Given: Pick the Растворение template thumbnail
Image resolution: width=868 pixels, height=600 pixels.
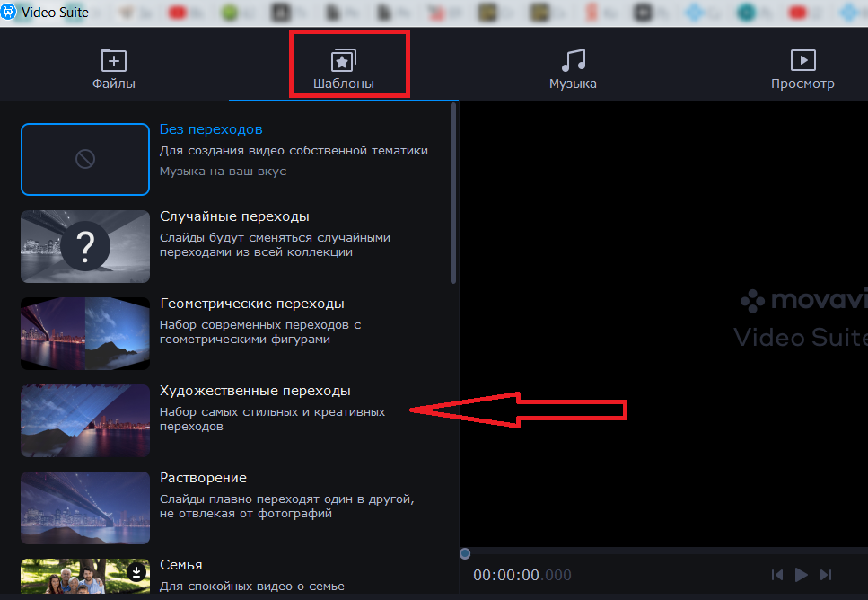Looking at the screenshot, I should pyautogui.click(x=85, y=507).
